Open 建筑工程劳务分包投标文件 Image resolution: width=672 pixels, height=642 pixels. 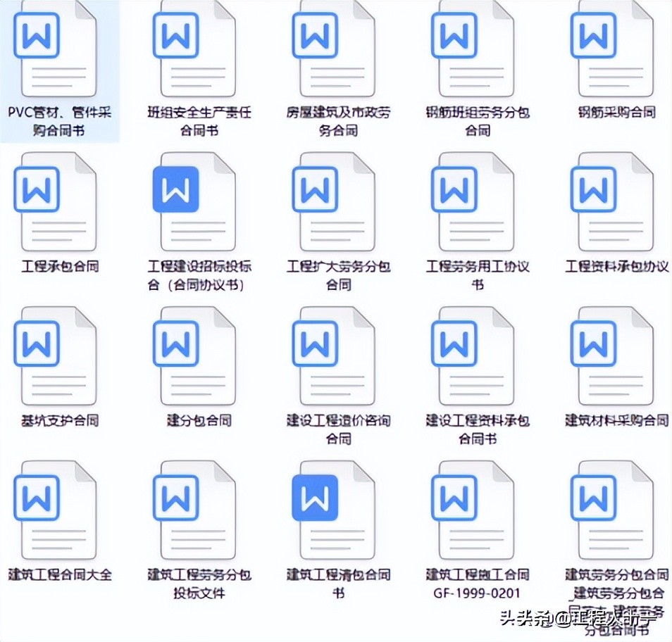[x=197, y=512]
